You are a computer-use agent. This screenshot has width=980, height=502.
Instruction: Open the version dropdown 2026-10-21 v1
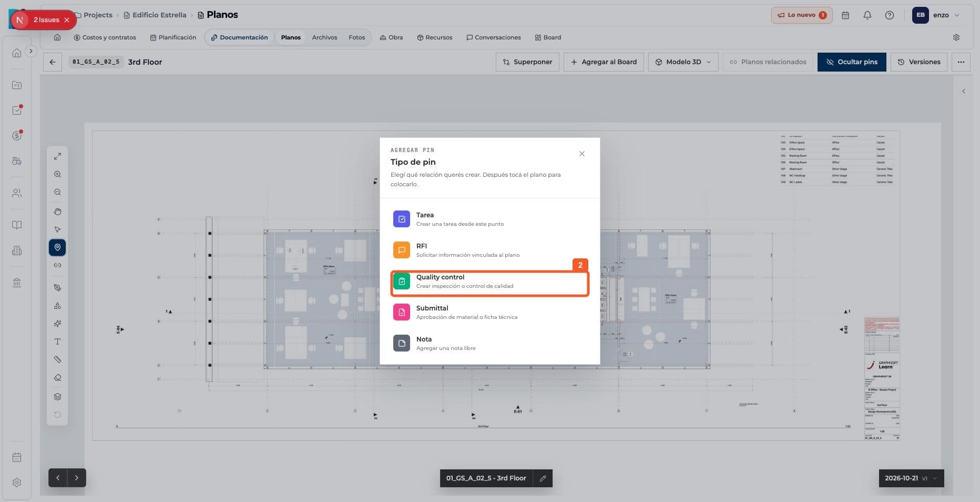tap(911, 478)
